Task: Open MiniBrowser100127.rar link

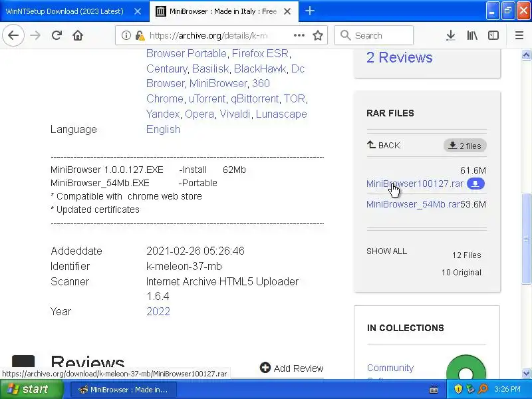Action: (414, 184)
